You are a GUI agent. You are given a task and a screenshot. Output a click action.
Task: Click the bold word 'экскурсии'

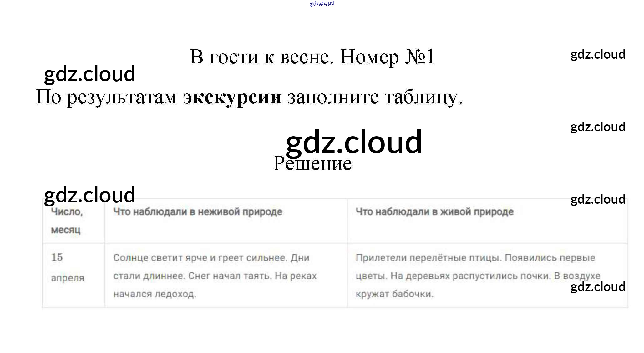tap(232, 97)
